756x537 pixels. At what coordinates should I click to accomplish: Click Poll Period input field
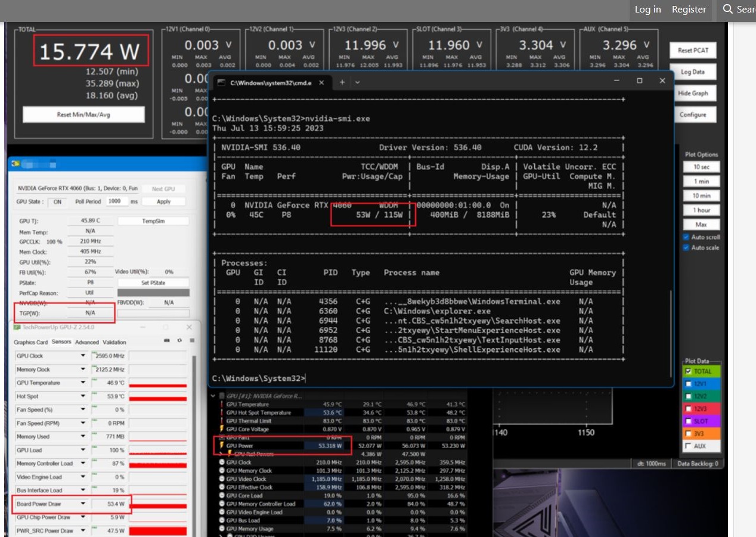tap(116, 201)
